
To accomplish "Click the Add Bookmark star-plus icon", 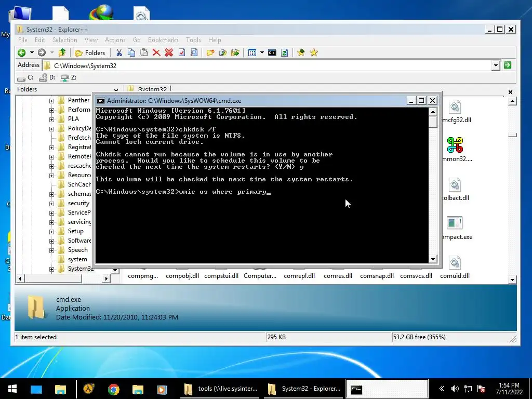I will pos(301,52).
